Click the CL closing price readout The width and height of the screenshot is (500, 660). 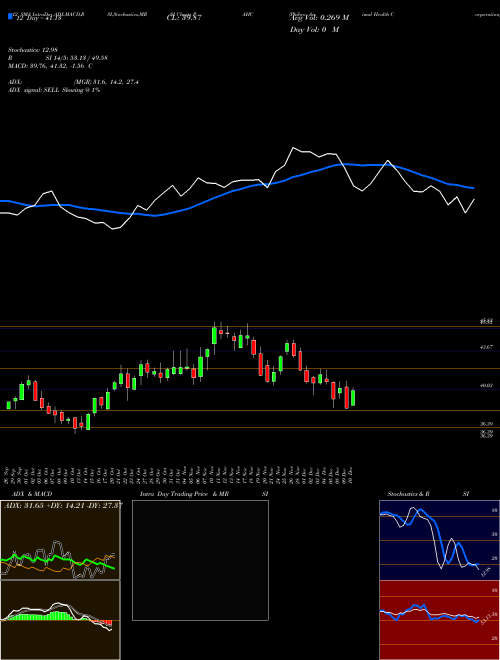pos(184,18)
